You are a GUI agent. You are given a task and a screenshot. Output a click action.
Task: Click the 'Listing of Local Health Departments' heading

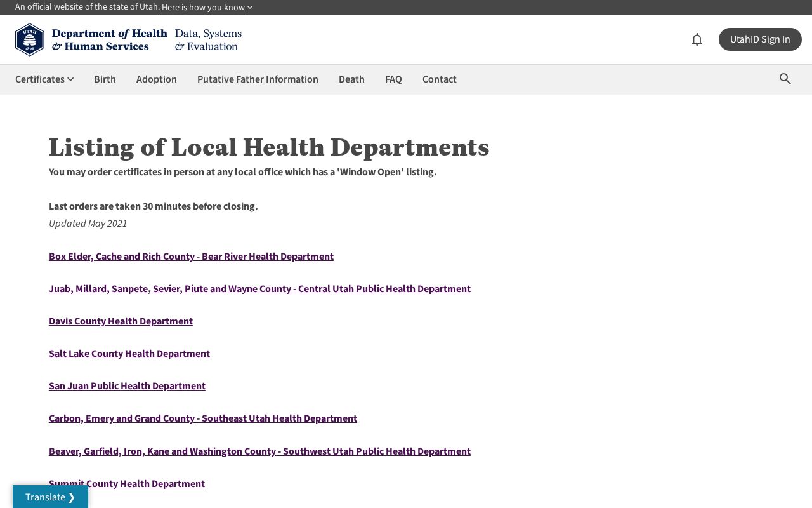click(x=269, y=147)
